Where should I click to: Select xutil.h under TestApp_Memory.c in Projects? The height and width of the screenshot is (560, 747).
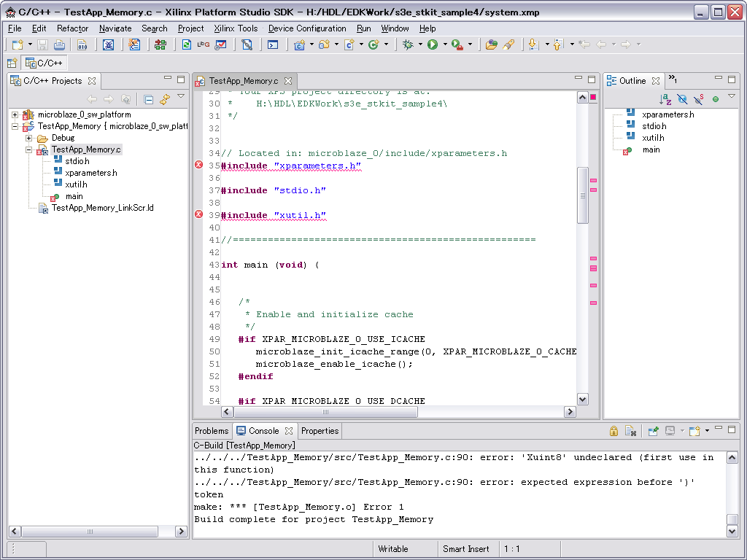coord(76,184)
